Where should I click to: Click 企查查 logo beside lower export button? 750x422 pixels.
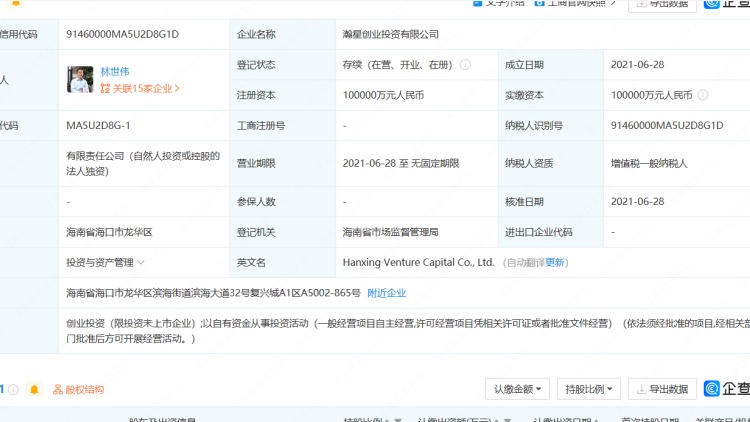coord(726,389)
